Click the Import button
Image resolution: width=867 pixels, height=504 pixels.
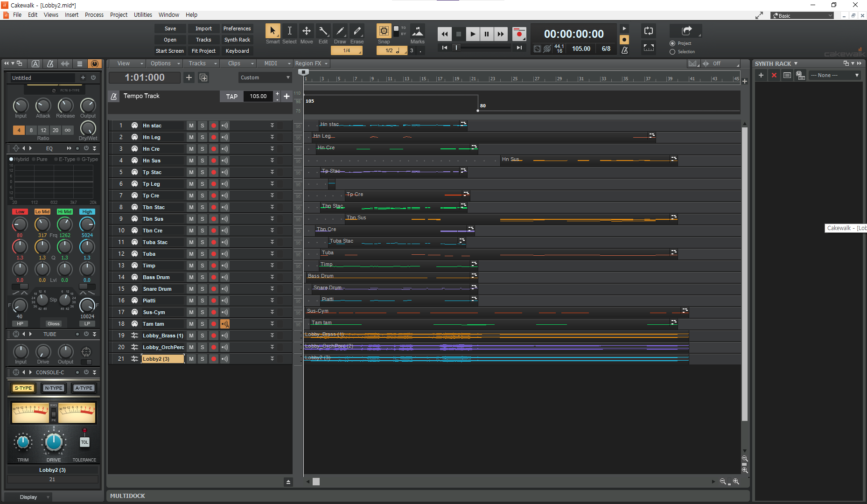(203, 28)
